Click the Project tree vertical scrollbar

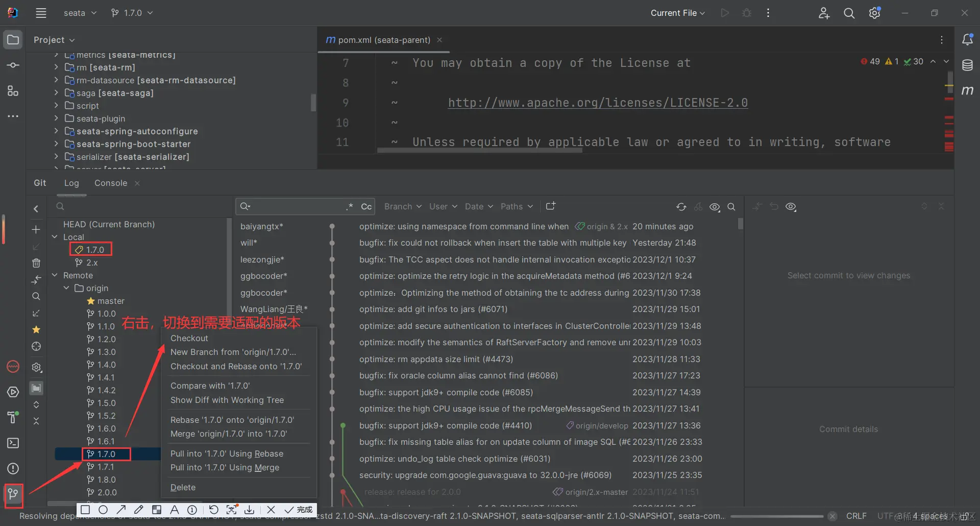[313, 102]
